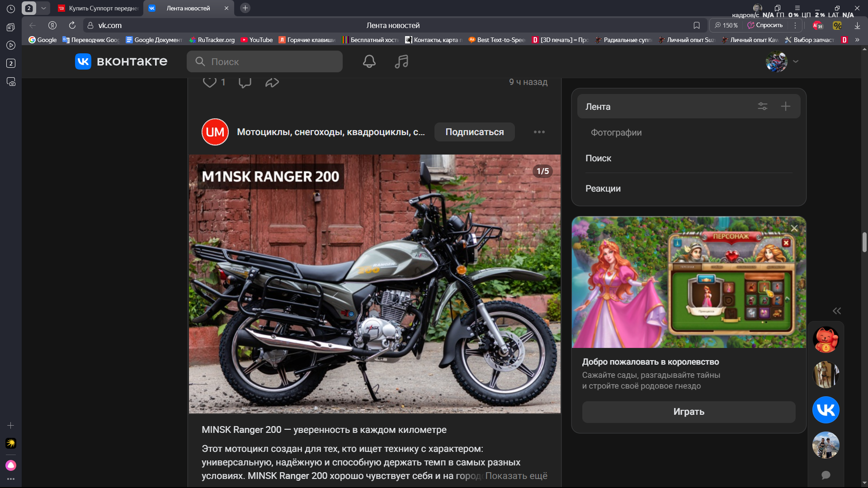Expand the profile account menu
The image size is (868, 488).
point(796,61)
